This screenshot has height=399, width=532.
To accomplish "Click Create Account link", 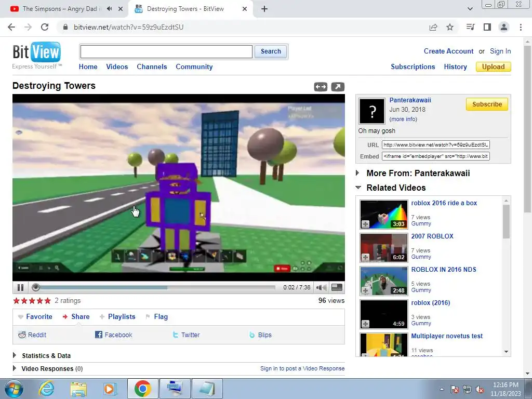I will 448,51.
